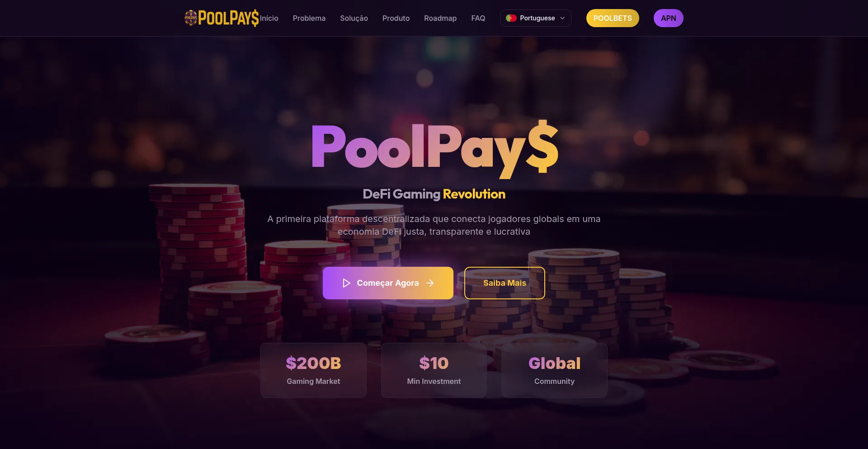The width and height of the screenshot is (868, 449).
Task: Open the Portuguese language selector
Action: 536,18
